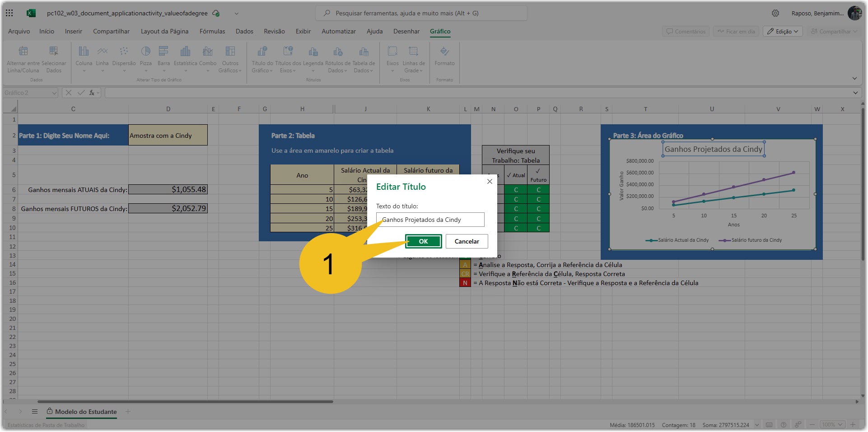Open the fx function dropdown arrow

(98, 93)
